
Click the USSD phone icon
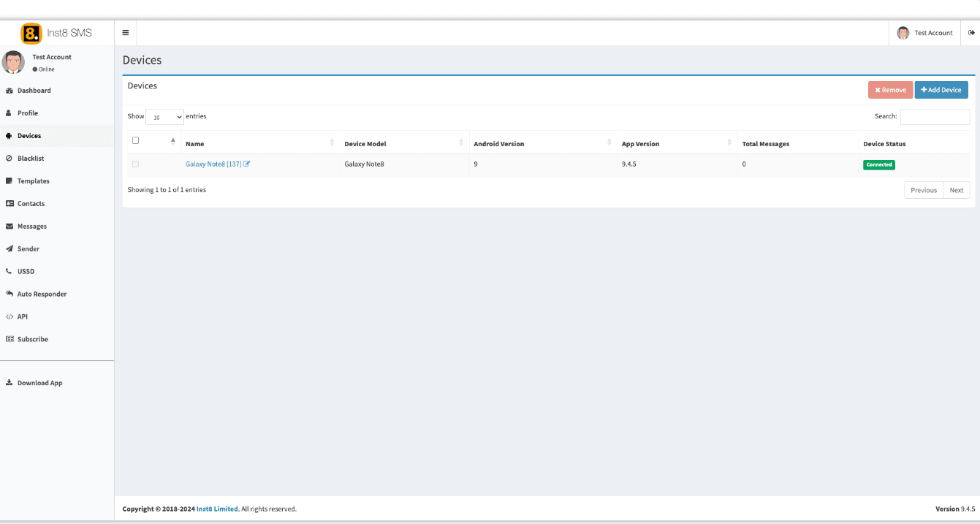tap(9, 272)
